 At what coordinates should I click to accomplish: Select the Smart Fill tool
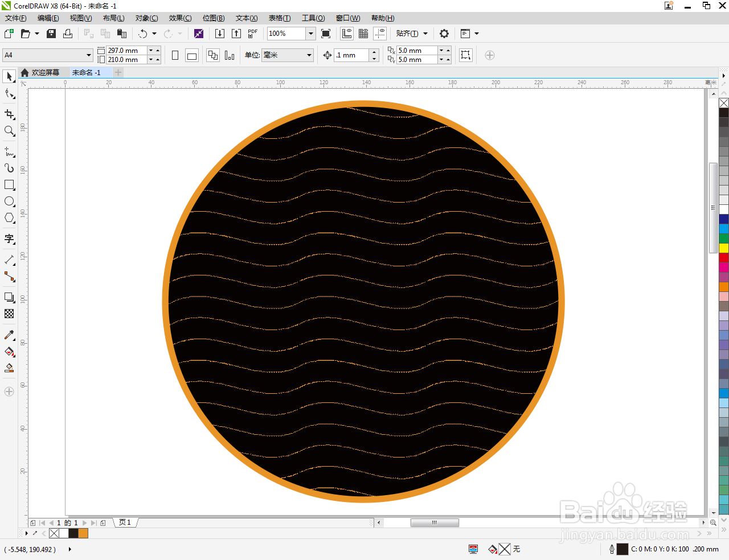tap(9, 368)
